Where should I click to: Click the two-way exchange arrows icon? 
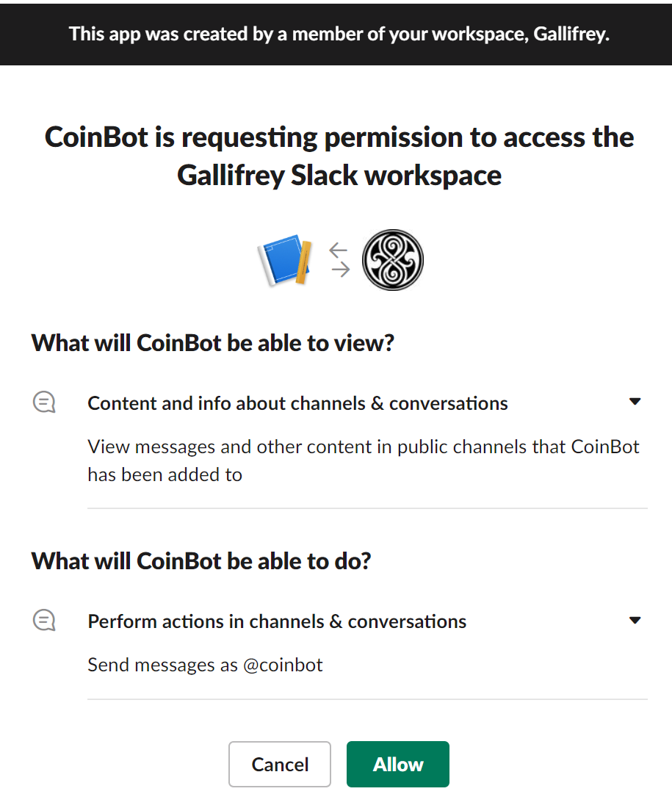click(339, 260)
